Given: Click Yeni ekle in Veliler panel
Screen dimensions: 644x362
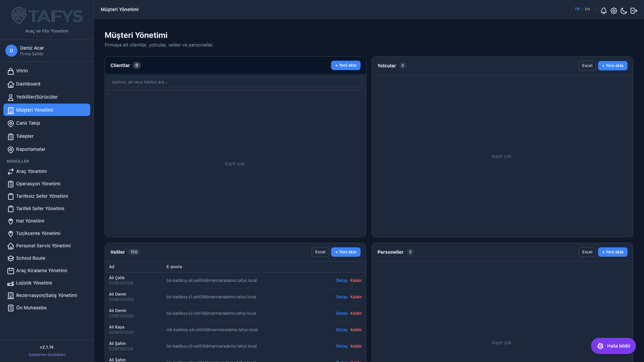Looking at the screenshot, I should click(x=345, y=252).
